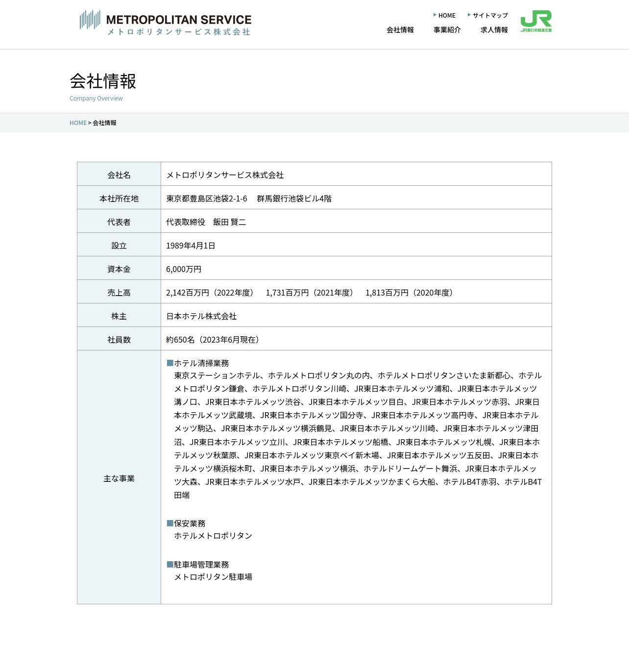
Task: Open the 会社情報 navigation menu item
Action: click(x=400, y=30)
